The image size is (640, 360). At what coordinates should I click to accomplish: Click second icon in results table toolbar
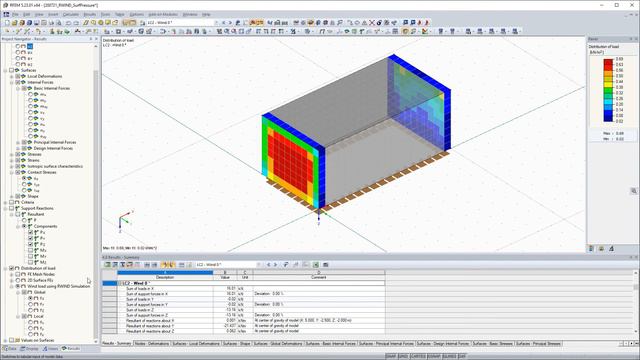click(x=115, y=264)
